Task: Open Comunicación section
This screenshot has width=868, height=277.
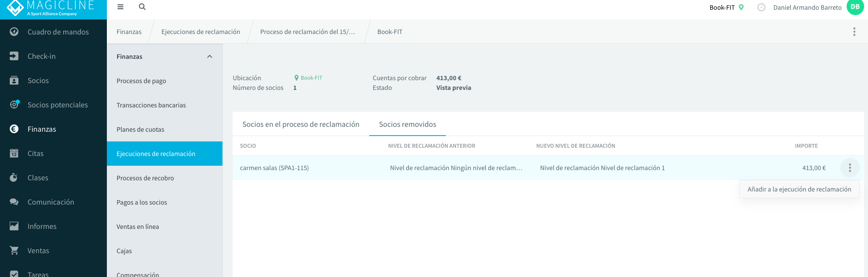Action: 53,202
